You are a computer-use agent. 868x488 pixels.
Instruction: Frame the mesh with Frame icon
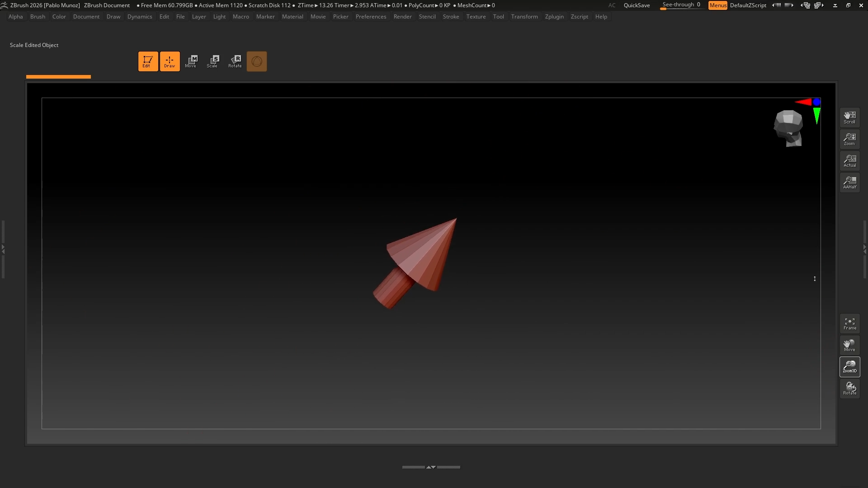click(x=849, y=324)
